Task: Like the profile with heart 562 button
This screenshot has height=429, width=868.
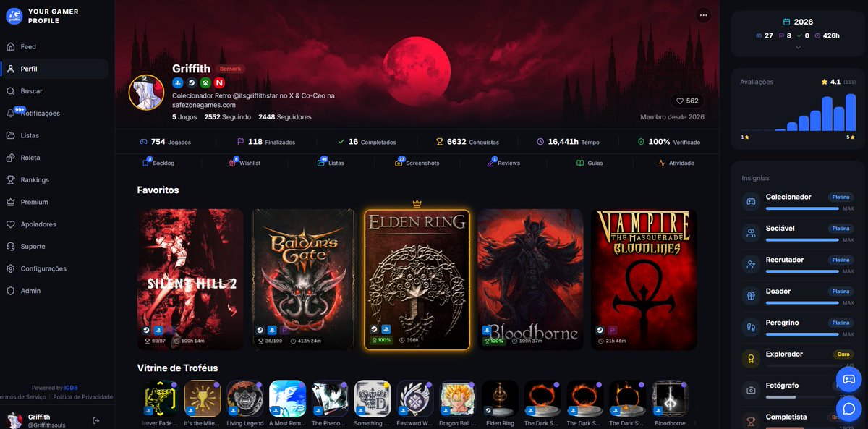Action: pyautogui.click(x=686, y=101)
